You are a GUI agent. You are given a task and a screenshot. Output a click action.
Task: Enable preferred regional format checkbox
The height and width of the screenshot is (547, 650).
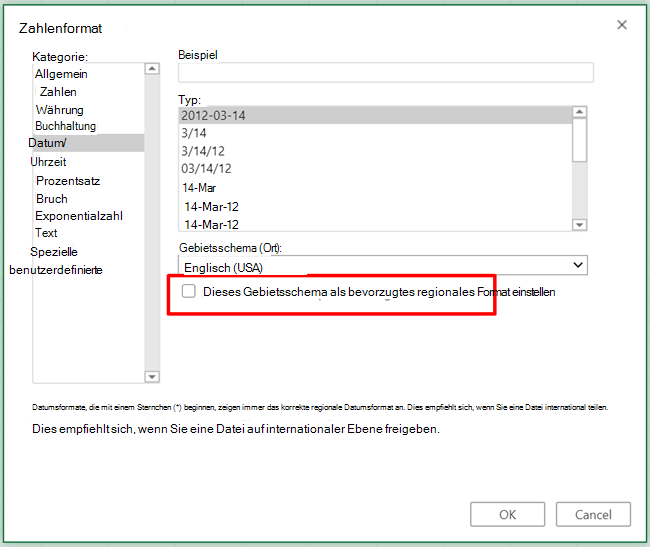pyautogui.click(x=189, y=291)
